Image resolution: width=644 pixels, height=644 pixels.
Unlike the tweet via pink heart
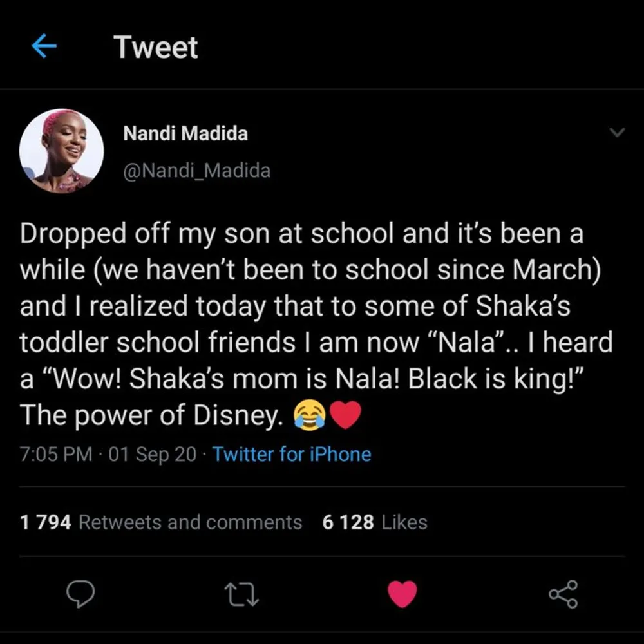click(x=402, y=594)
